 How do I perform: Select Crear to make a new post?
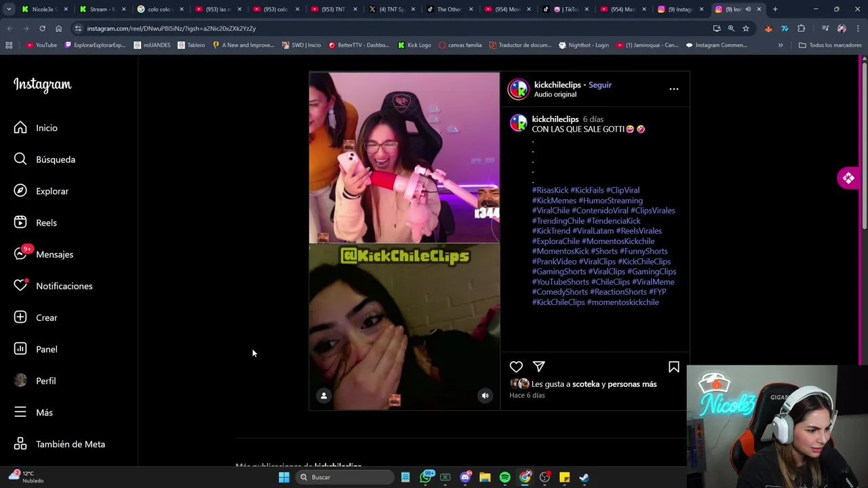pyautogui.click(x=35, y=317)
